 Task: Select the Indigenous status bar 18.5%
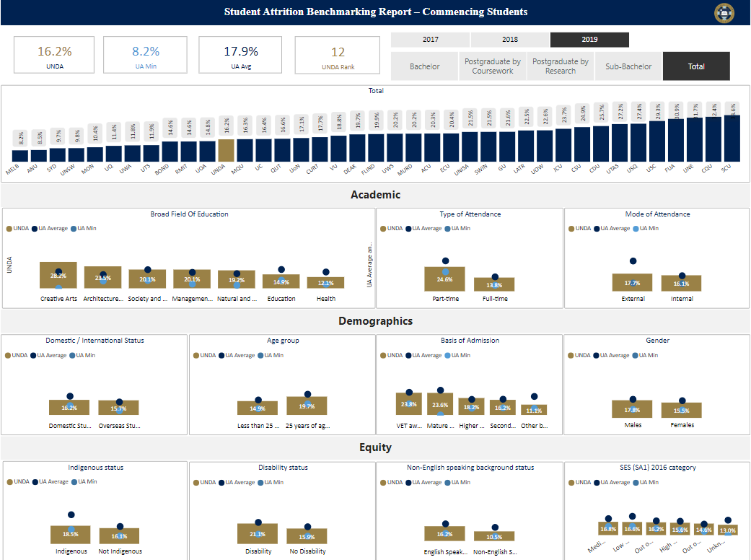point(71,534)
